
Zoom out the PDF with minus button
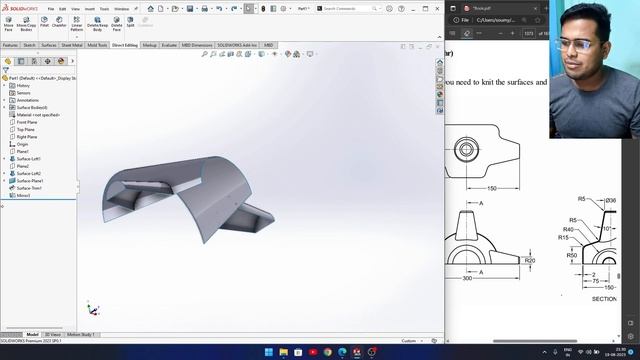point(500,33)
